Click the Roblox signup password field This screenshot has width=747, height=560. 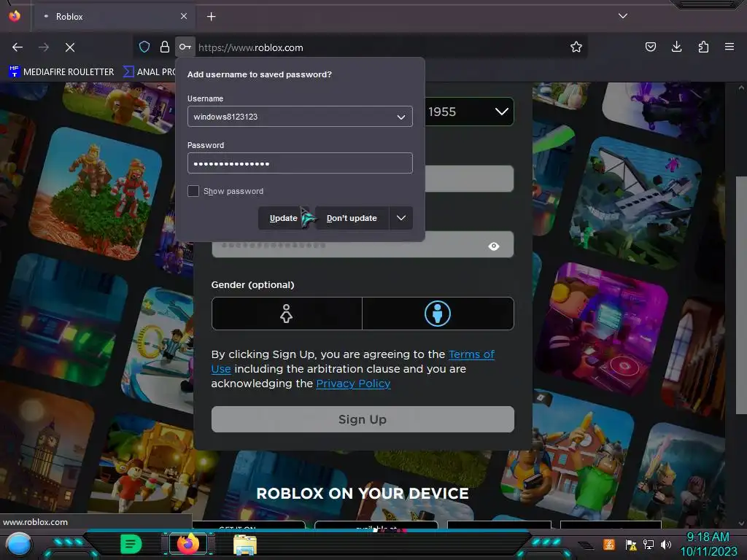(x=363, y=245)
